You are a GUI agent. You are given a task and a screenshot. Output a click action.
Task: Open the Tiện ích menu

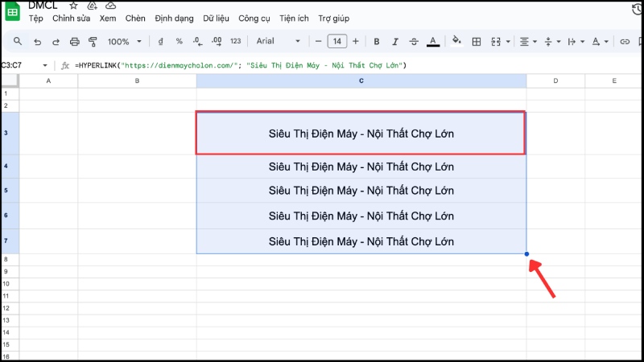[294, 19]
